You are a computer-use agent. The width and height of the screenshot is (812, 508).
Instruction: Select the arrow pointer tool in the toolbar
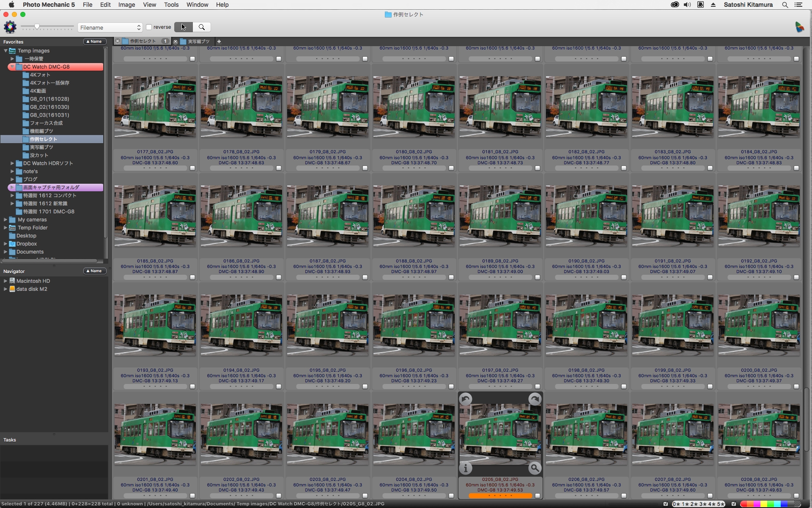(184, 27)
